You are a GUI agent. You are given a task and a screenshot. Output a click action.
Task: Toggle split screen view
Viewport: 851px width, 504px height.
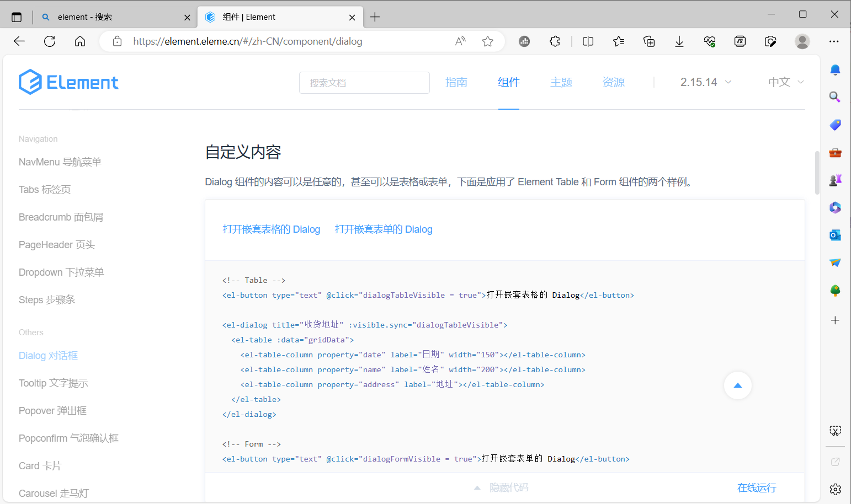point(588,41)
